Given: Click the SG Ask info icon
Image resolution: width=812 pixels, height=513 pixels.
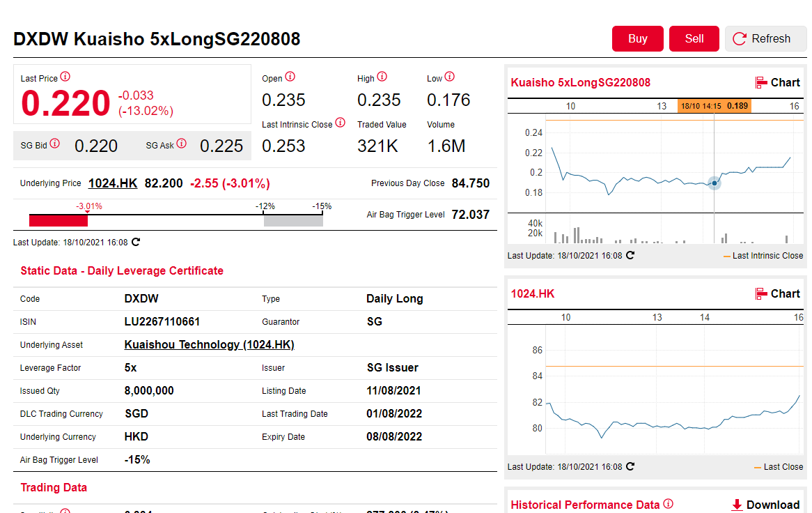Looking at the screenshot, I should (181, 144).
